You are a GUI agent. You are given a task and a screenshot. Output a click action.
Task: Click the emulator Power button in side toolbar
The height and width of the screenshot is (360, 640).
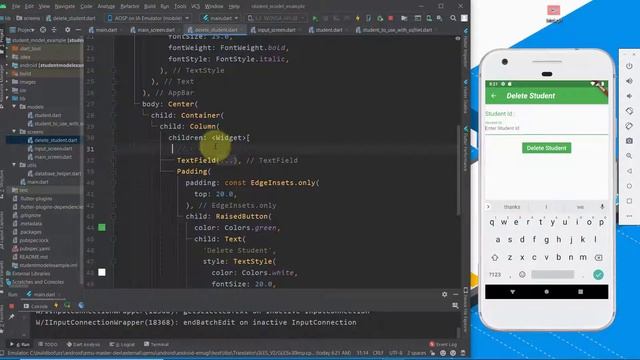coord(629,66)
